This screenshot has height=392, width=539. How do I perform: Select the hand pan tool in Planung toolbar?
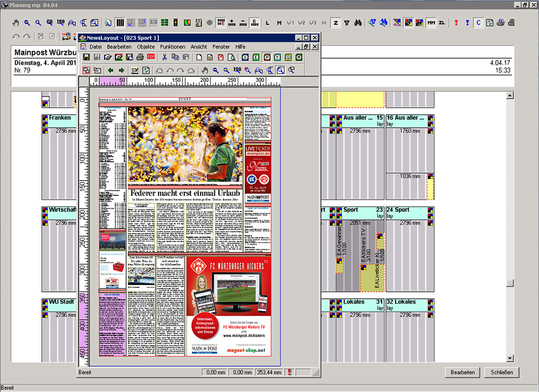pos(16,23)
